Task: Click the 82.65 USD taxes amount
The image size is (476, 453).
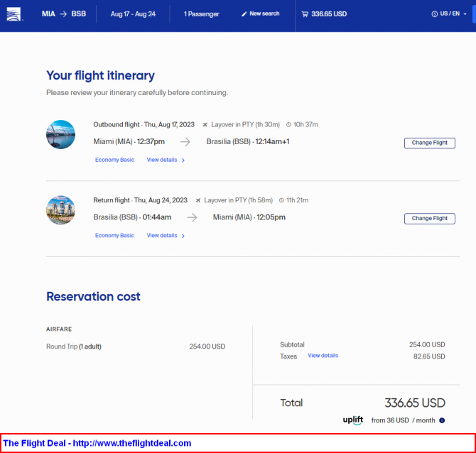Action: [429, 356]
